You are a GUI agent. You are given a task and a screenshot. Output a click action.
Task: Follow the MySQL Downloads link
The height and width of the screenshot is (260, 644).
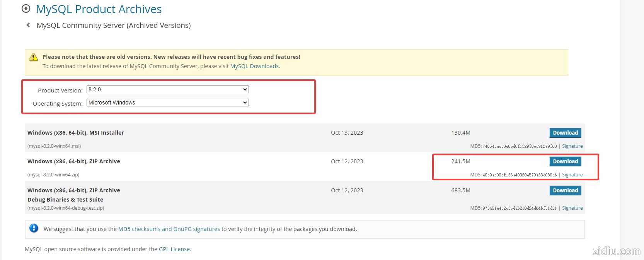coord(254,66)
